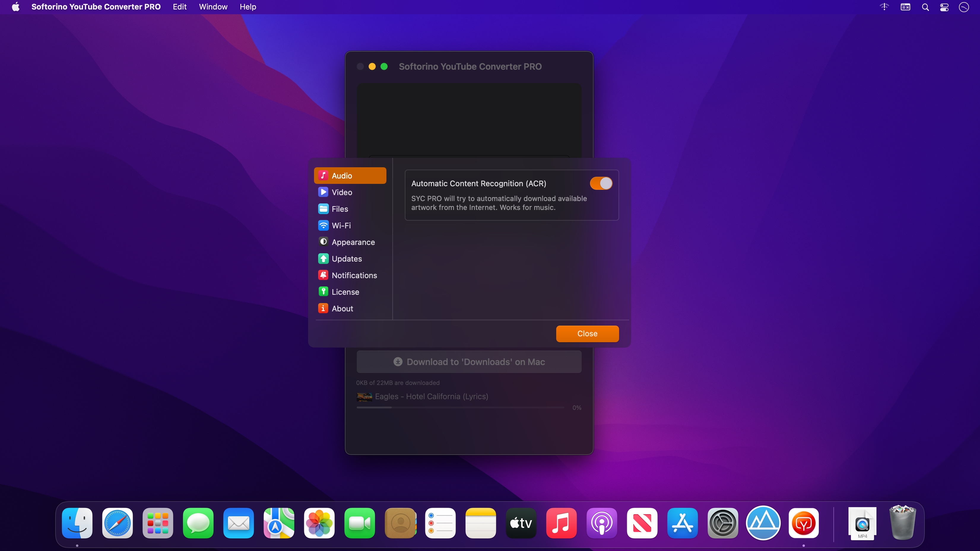Open News from the Dock

coord(642,523)
